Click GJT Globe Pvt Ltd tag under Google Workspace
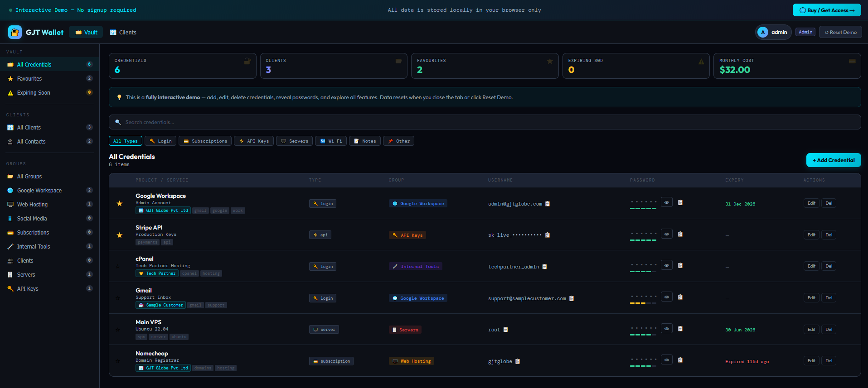Viewport: 868px width, 388px height. pos(163,211)
